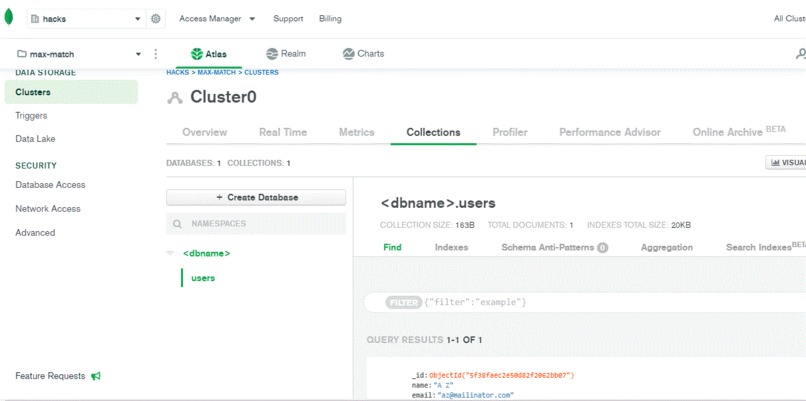The height and width of the screenshot is (401, 806).
Task: Open the Search Indexes tab
Action: click(765, 246)
